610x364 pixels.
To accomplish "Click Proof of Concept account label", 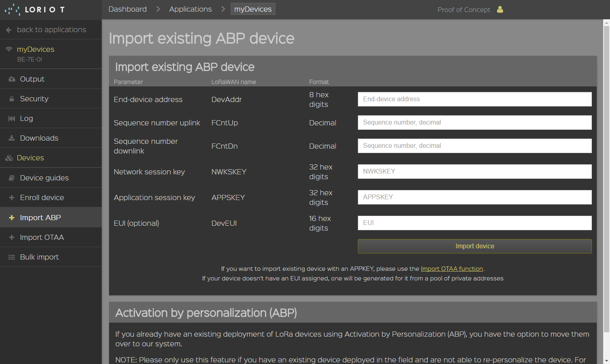I will click(464, 10).
